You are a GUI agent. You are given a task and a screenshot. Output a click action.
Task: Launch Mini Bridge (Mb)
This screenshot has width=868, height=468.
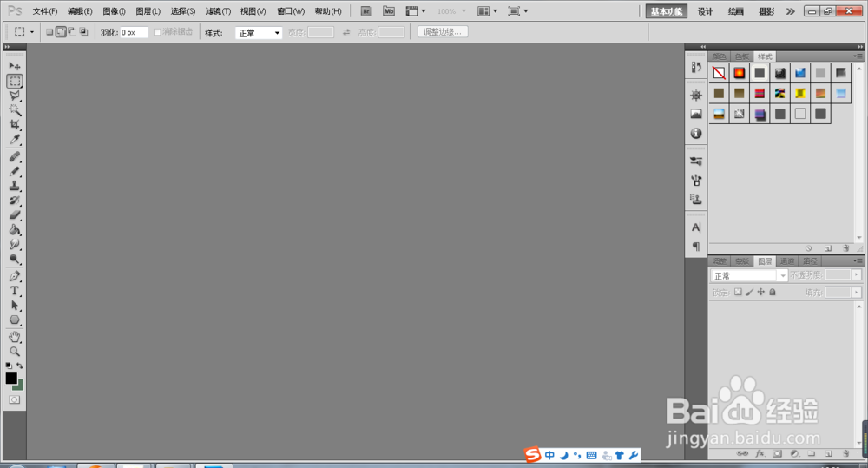point(389,11)
